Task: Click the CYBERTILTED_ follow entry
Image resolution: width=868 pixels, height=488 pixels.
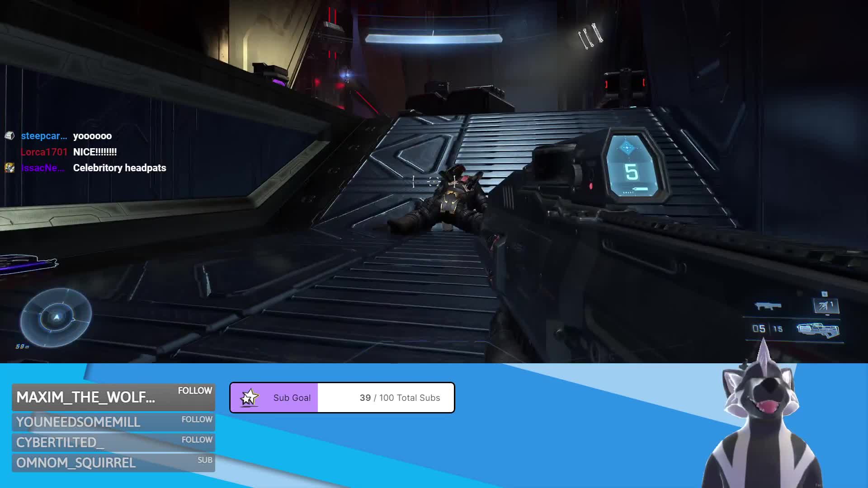Action: [x=113, y=442]
